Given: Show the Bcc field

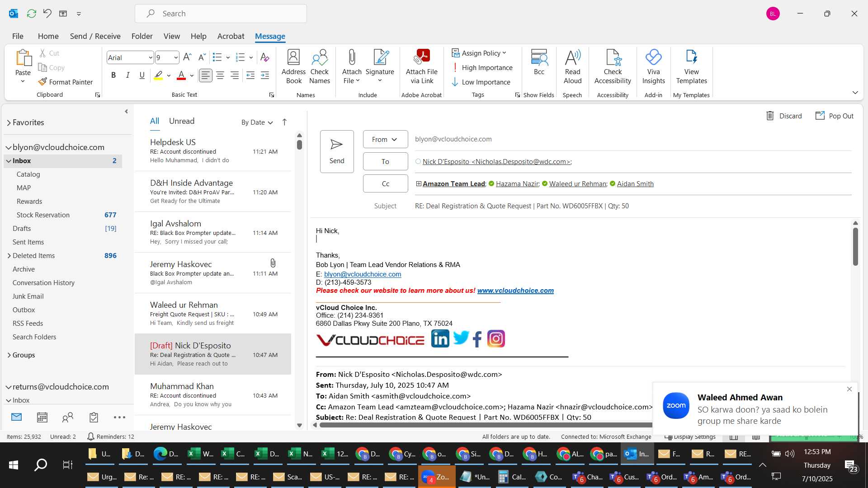Looking at the screenshot, I should [539, 62].
